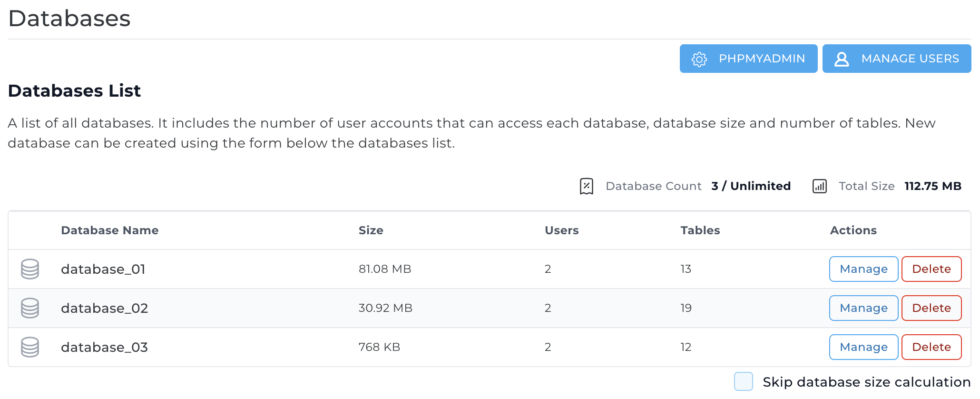Click the Tables column header
This screenshot has width=980, height=399.
[x=700, y=230]
